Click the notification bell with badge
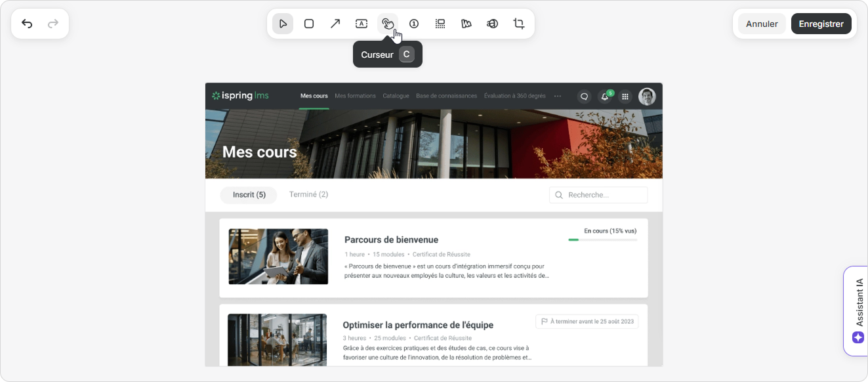The image size is (868, 382). click(x=605, y=96)
